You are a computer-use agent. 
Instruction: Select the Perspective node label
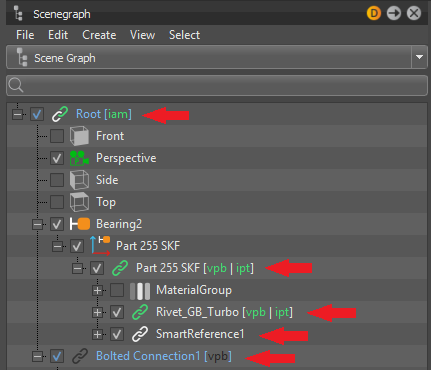point(126,158)
